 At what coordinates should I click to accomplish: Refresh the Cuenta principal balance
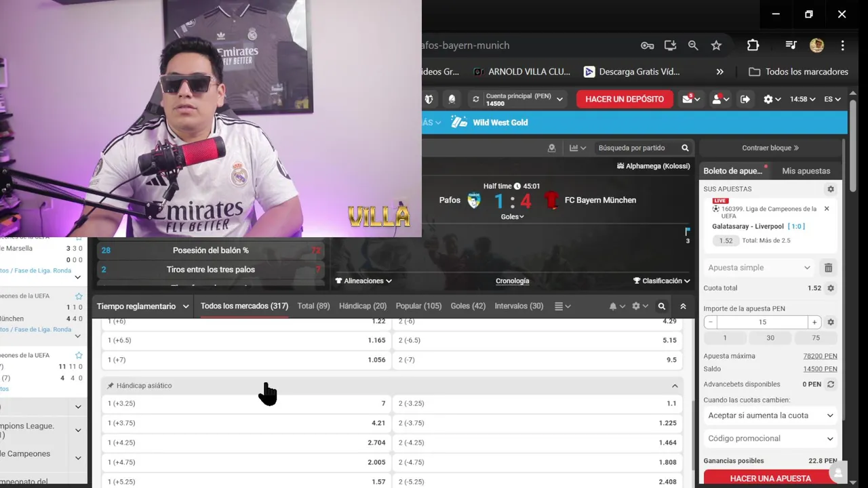tap(476, 99)
